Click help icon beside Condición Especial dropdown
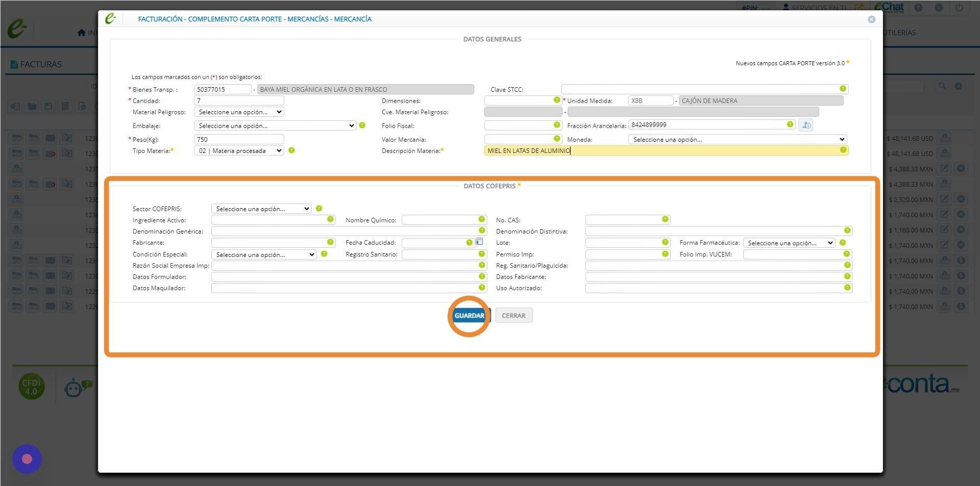 pyautogui.click(x=324, y=254)
